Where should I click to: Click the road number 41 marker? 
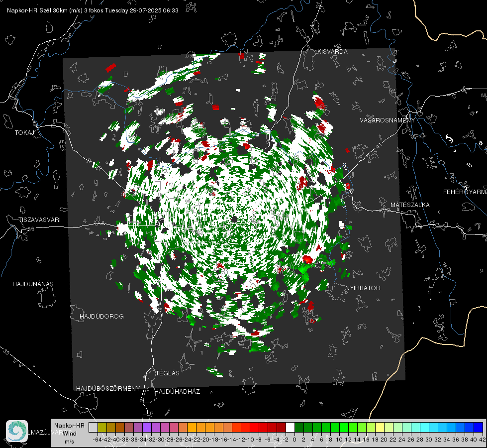click(x=378, y=145)
